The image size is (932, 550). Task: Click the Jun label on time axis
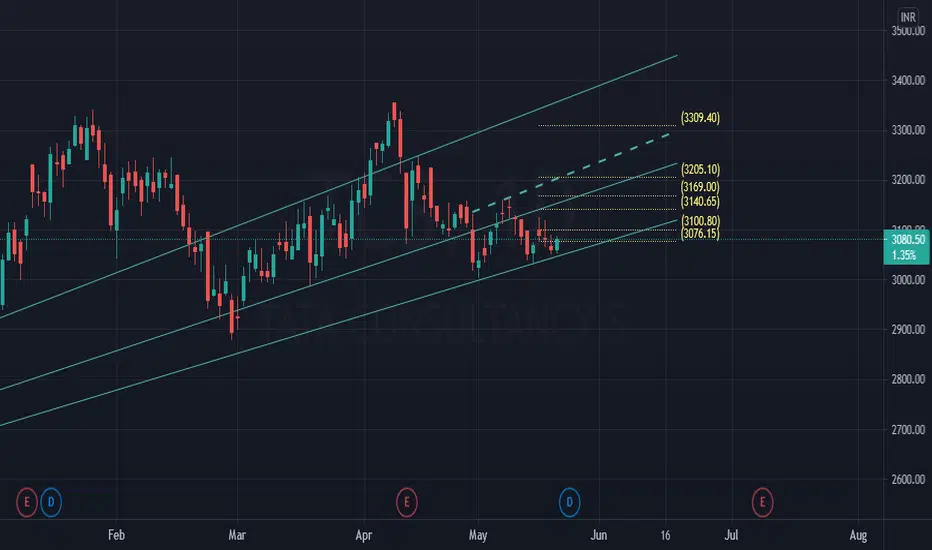599,535
